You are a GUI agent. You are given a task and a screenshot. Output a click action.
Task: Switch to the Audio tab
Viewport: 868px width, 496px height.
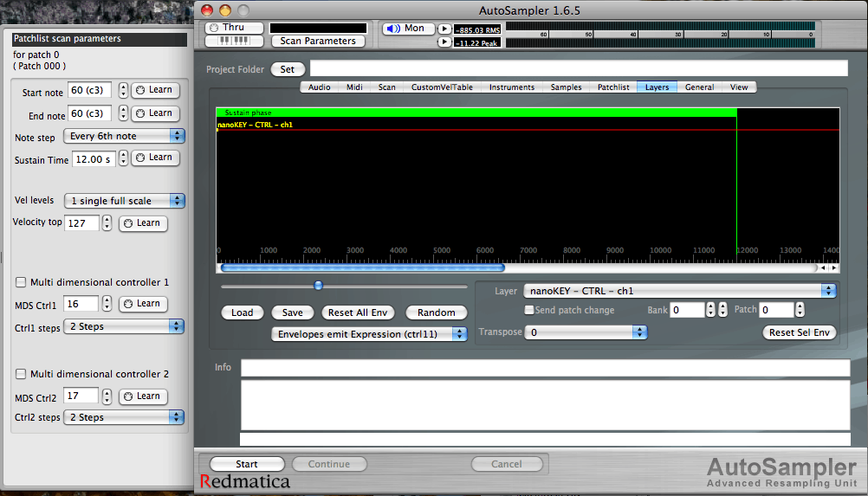(320, 87)
